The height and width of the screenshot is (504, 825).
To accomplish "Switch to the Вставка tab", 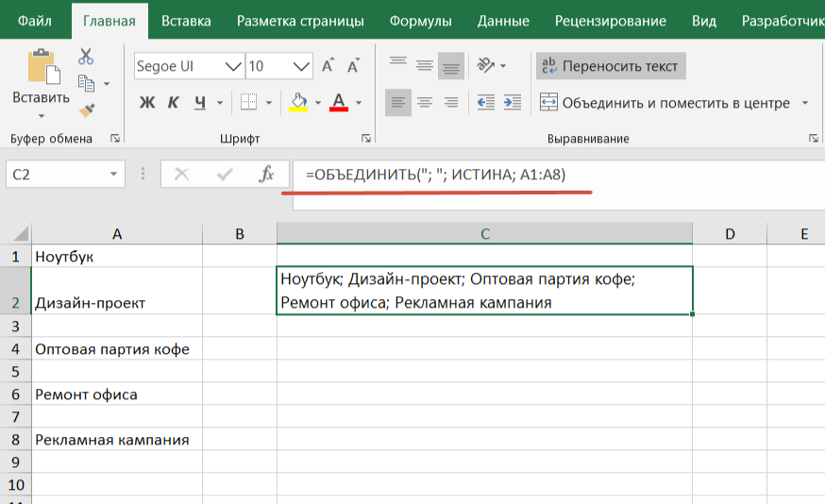I will point(186,21).
